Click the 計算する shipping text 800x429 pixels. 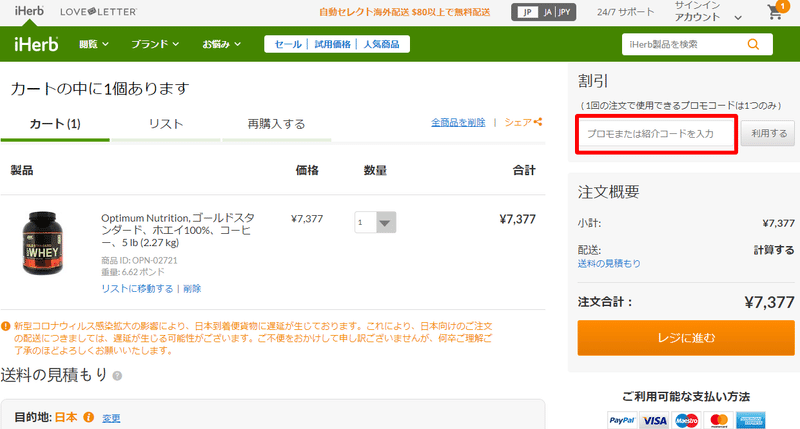pyautogui.click(x=774, y=250)
